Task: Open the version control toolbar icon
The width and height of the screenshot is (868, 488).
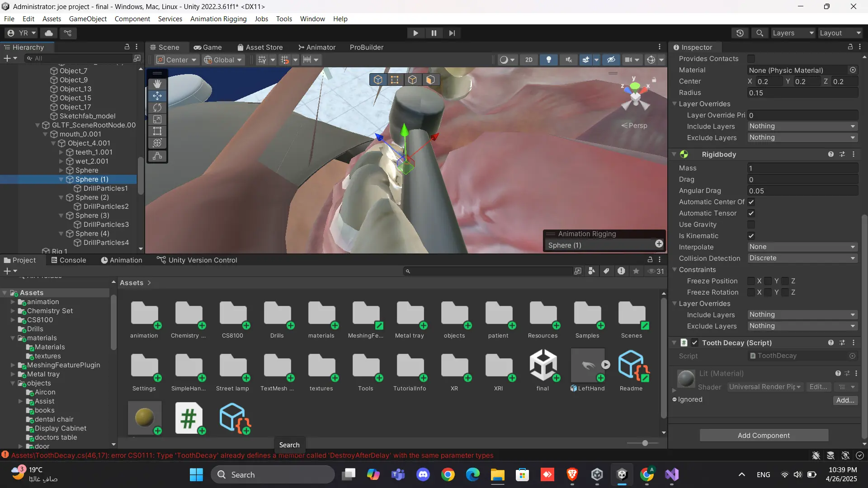Action: click(x=68, y=33)
